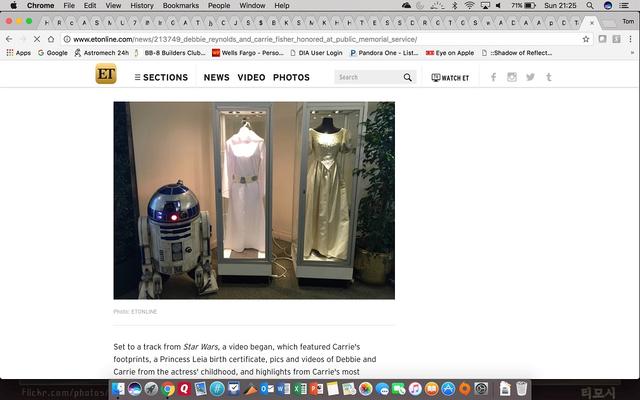
Task: Open the Google bookmark
Action: pyautogui.click(x=53, y=53)
